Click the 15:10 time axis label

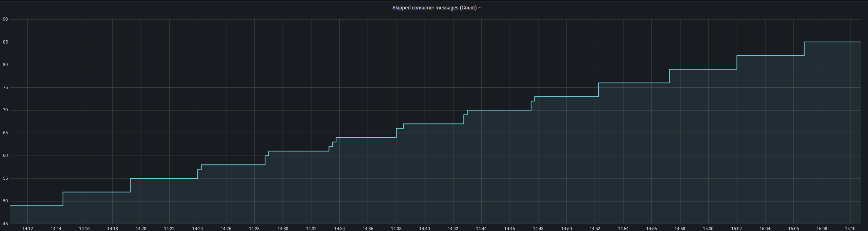pos(850,229)
